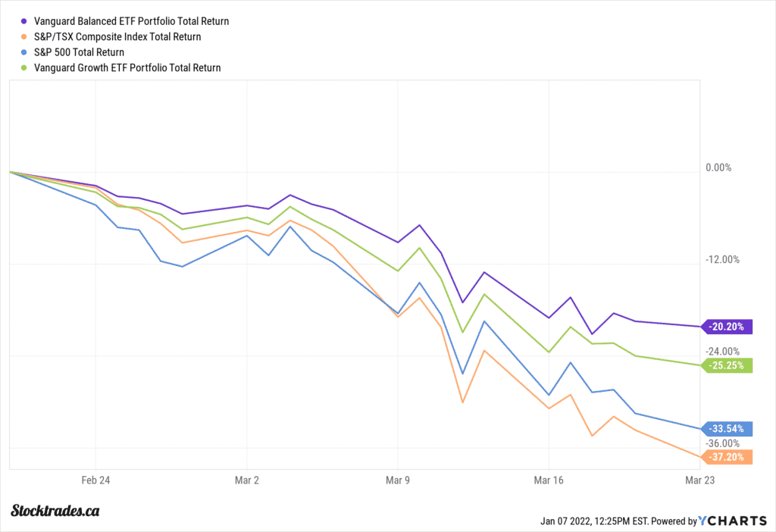776x532 pixels.
Task: Select the S&P 500 Total Return legend label
Action: 80,52
